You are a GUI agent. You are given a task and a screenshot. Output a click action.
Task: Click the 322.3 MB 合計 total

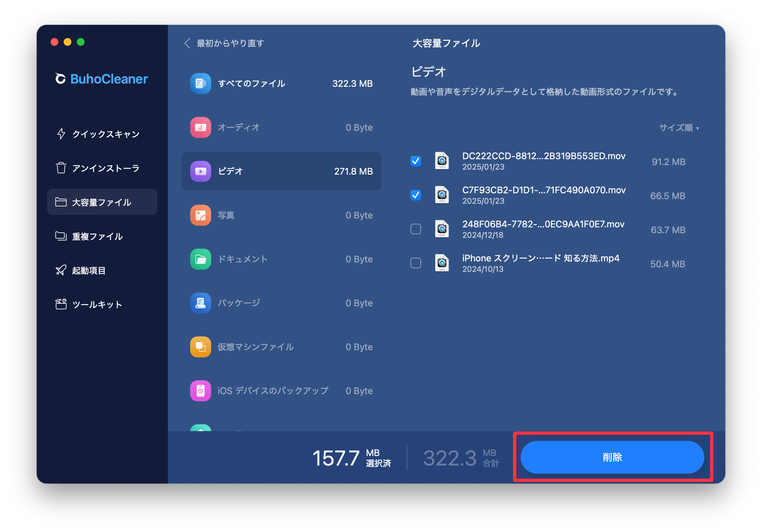(461, 458)
